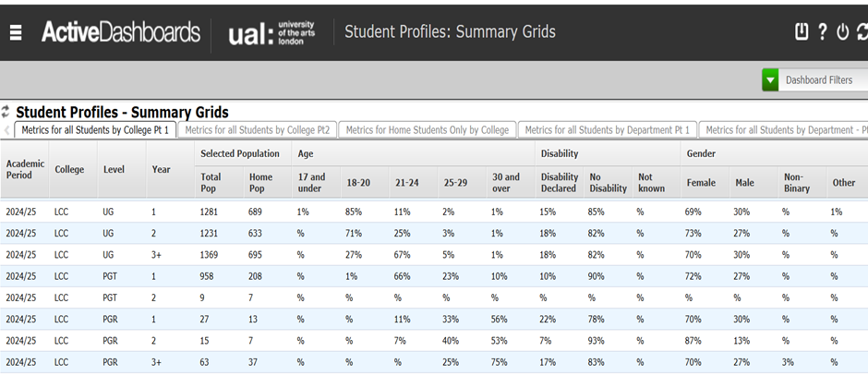The width and height of the screenshot is (868, 376).
Task: Switch to Metrics for all Students by College Pt2 tab
Action: pos(257,130)
